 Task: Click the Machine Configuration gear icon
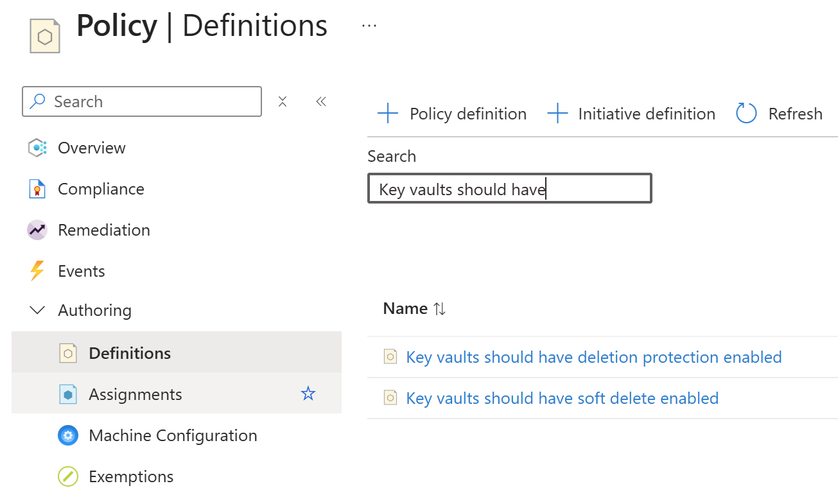tap(68, 435)
